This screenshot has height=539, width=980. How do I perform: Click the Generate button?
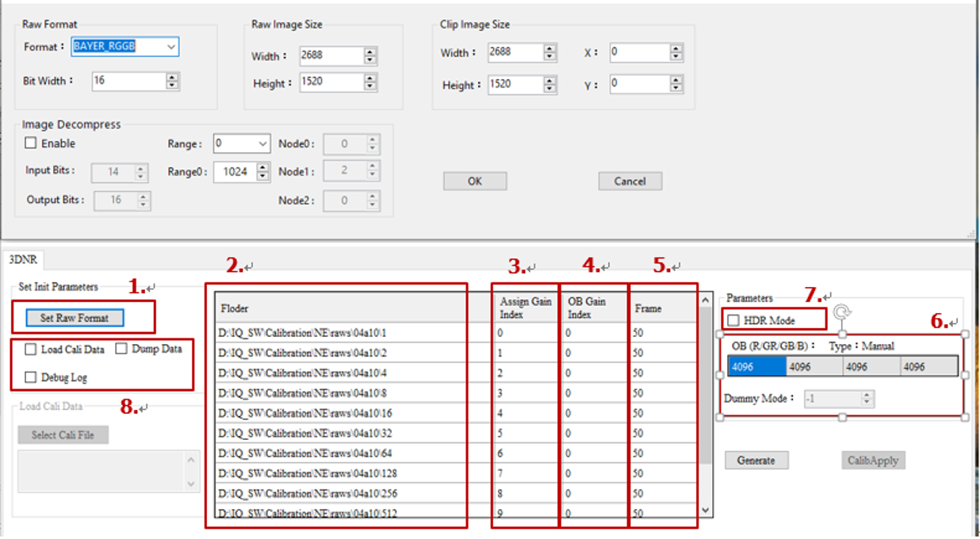[x=756, y=460]
